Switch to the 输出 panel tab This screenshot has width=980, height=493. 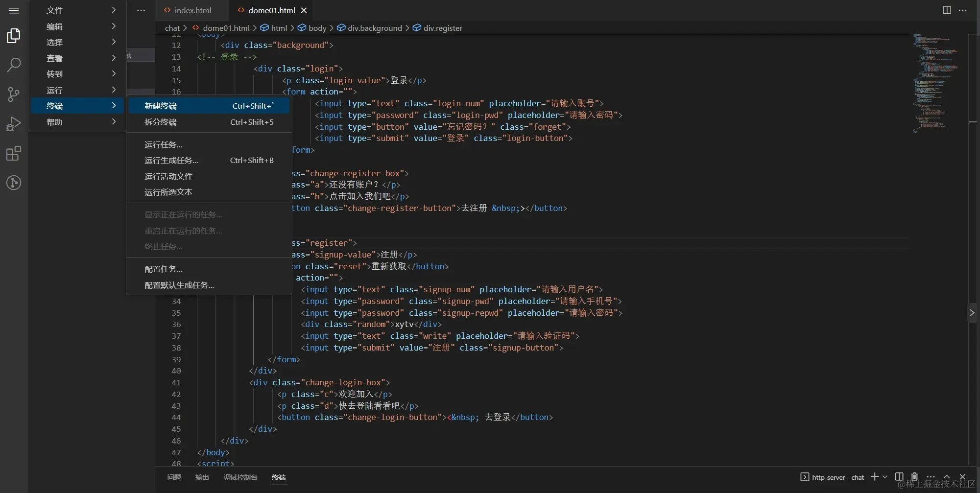pos(202,477)
